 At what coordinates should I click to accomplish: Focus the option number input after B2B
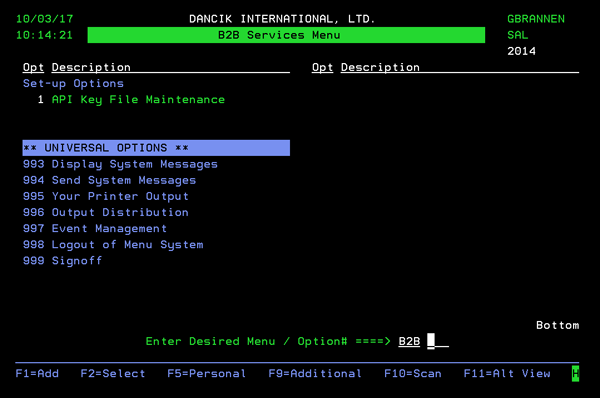point(438,341)
